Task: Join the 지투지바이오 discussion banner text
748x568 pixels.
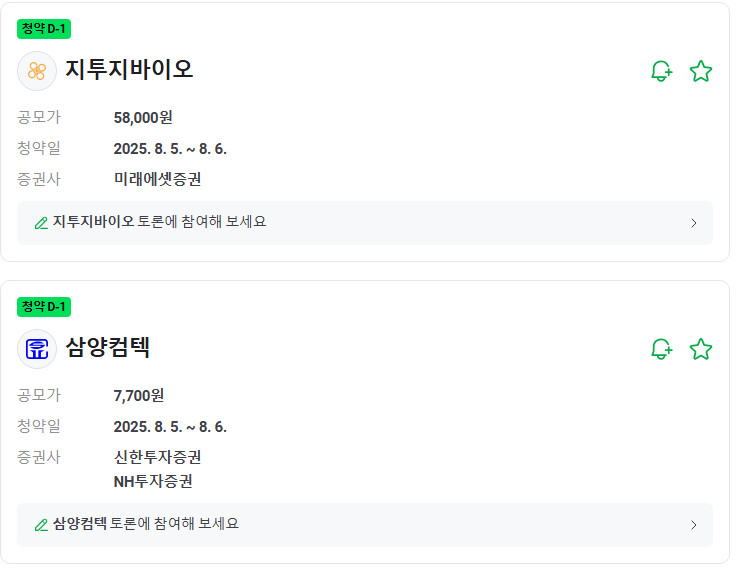Action: coord(160,222)
